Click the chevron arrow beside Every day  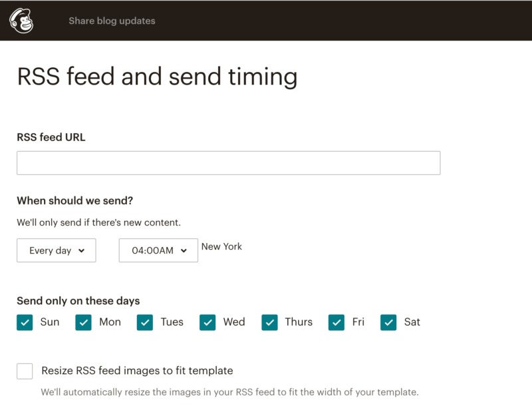click(x=82, y=251)
